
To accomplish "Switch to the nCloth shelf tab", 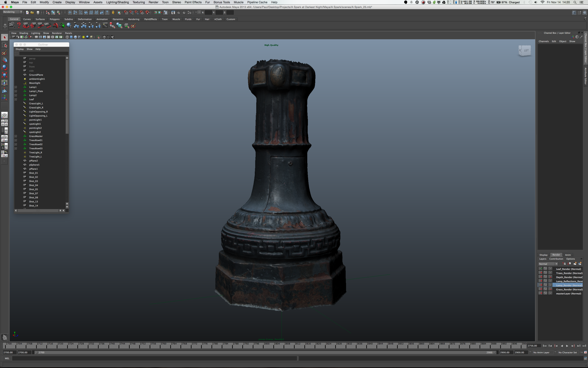I will [218, 19].
